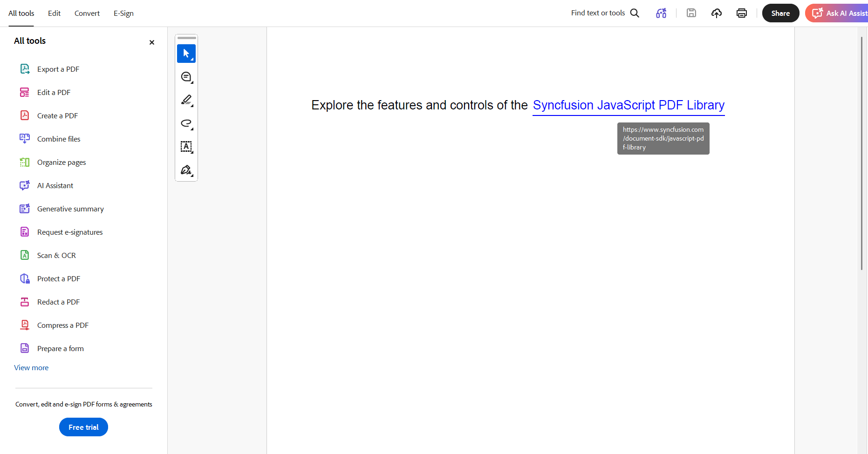
Task: Select Organize pages label
Action: pyautogui.click(x=62, y=163)
